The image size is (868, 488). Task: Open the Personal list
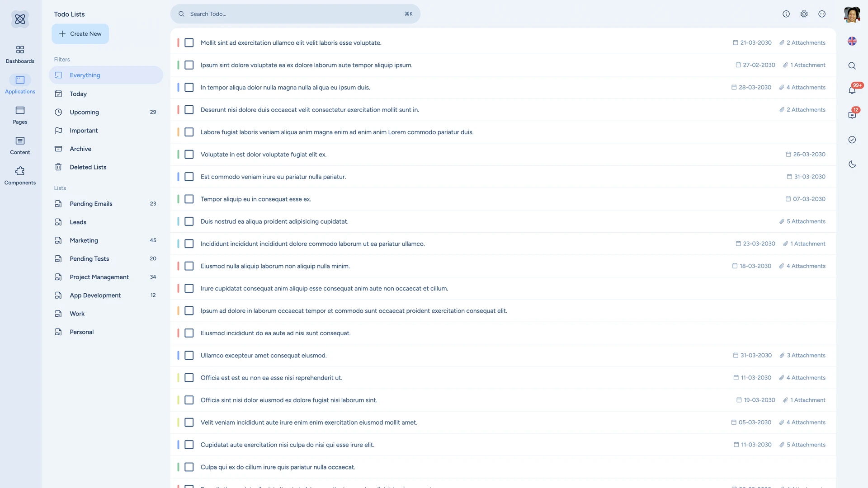(x=106, y=332)
